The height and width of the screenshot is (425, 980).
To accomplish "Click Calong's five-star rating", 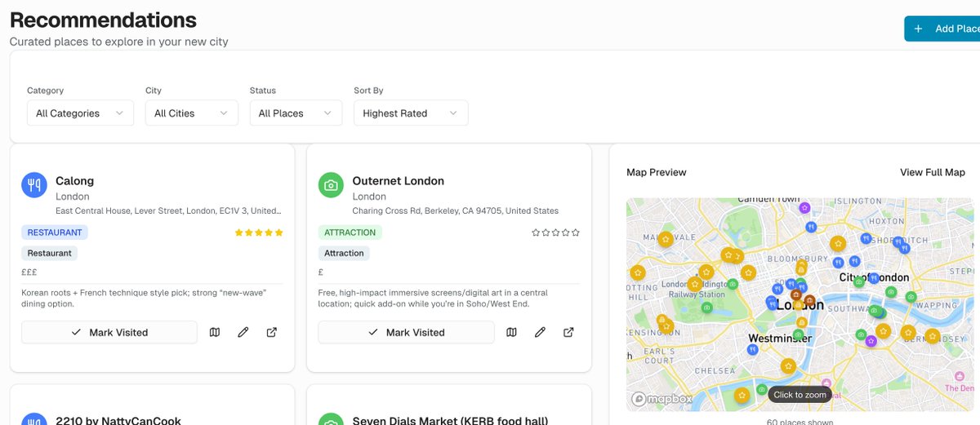I will tap(259, 232).
